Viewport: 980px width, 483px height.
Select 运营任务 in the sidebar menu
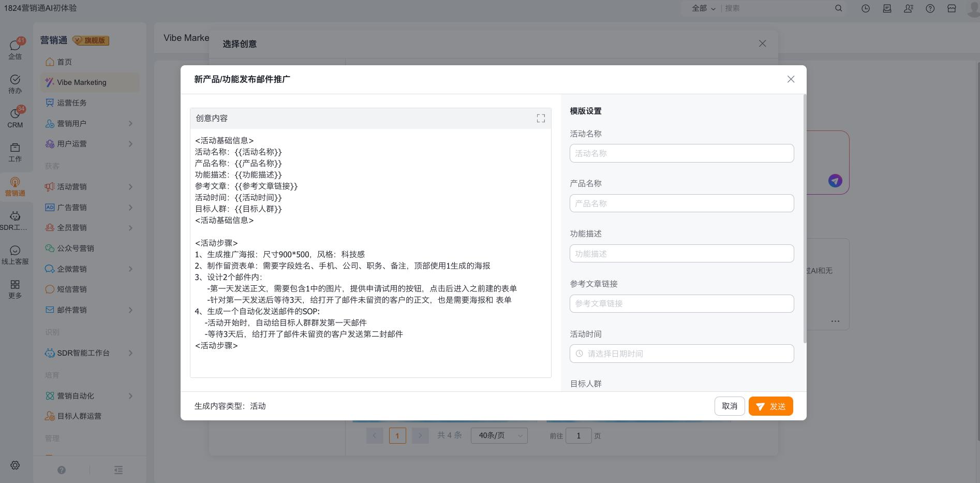coord(72,103)
